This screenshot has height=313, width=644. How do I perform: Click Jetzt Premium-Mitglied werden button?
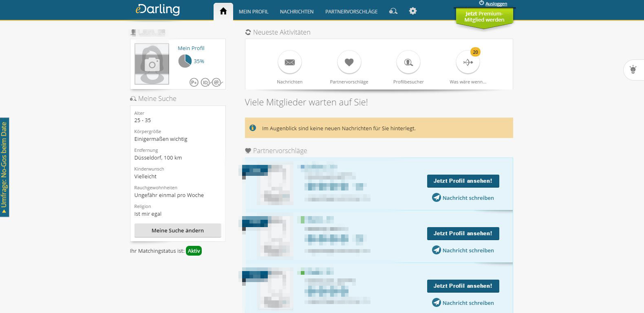[x=484, y=17]
